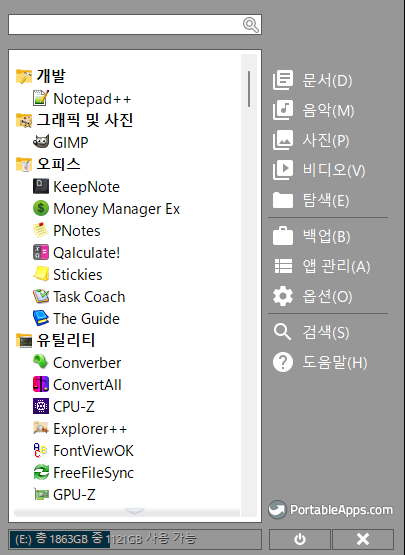This screenshot has width=405, height=555.
Task: Click the 도움말(H) question mark icon
Action: (283, 362)
